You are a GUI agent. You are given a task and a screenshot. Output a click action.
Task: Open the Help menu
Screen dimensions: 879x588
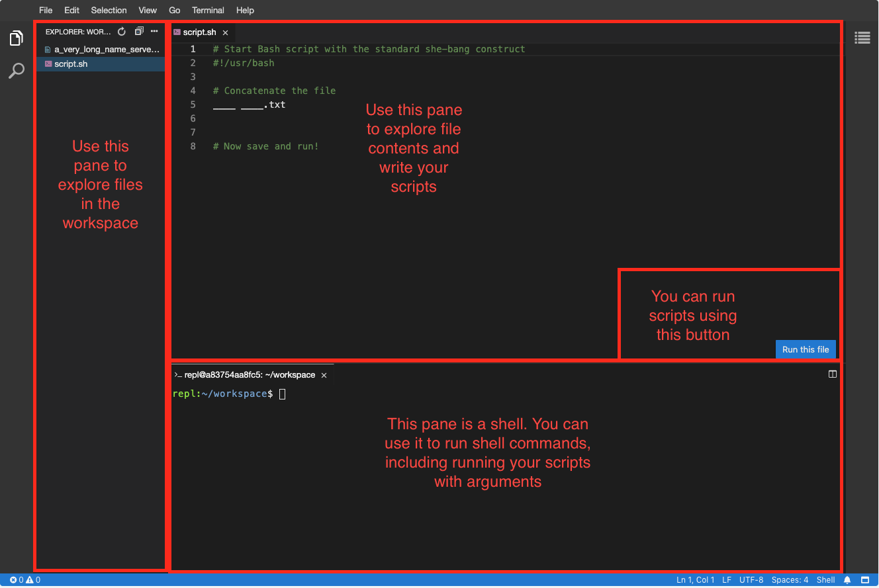click(245, 10)
